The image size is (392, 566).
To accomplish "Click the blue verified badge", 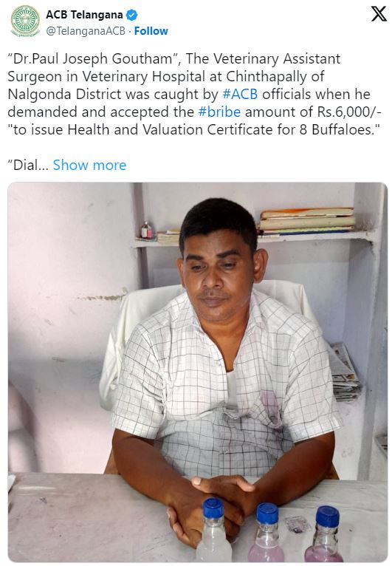I will 132,16.
